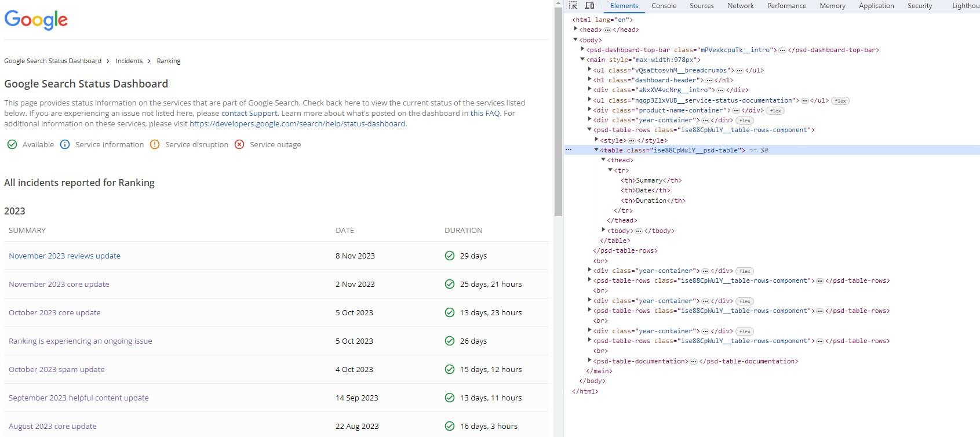Open the Console tab
Screen dimensions: 980x437
pos(664,6)
